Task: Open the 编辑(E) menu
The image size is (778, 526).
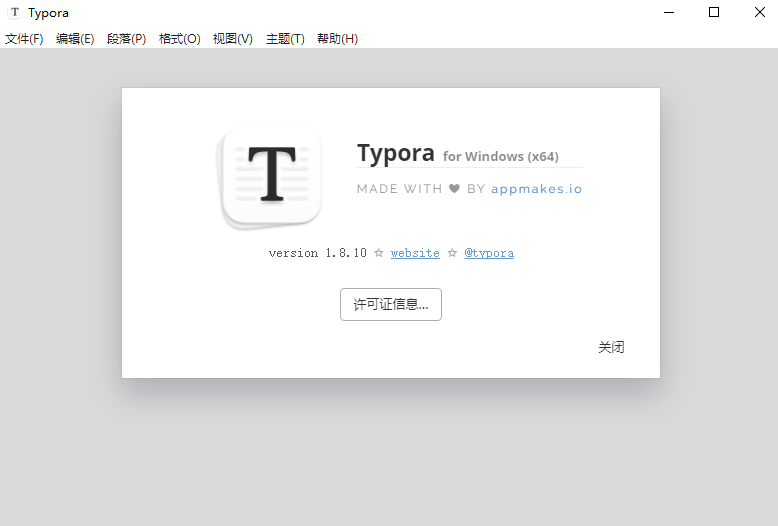Action: (75, 39)
